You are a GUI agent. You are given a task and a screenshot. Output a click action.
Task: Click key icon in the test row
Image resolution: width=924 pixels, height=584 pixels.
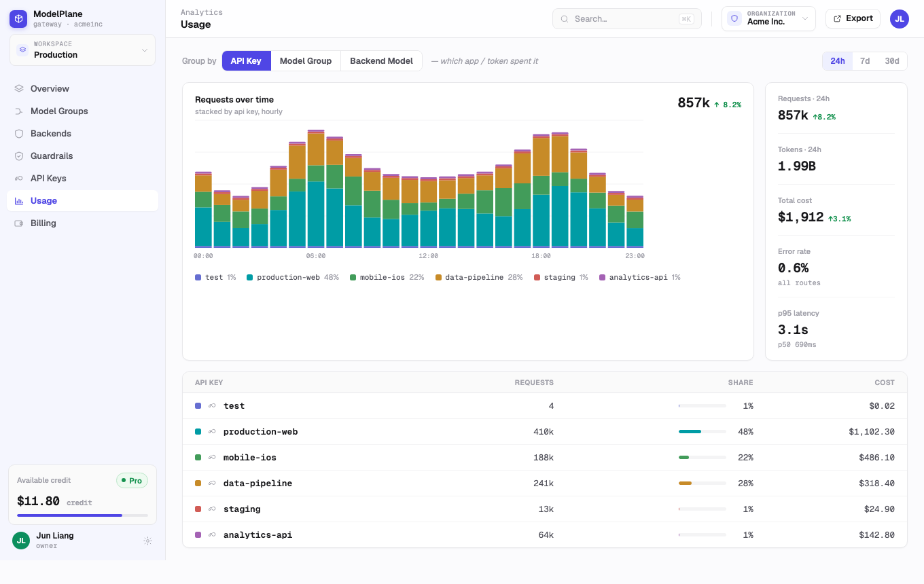click(x=212, y=405)
